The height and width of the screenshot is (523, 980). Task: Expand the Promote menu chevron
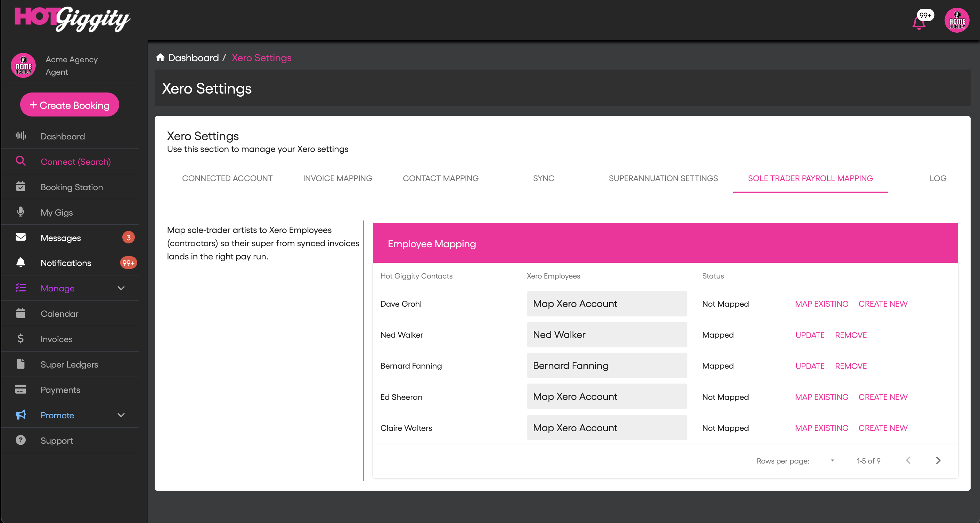pos(121,415)
